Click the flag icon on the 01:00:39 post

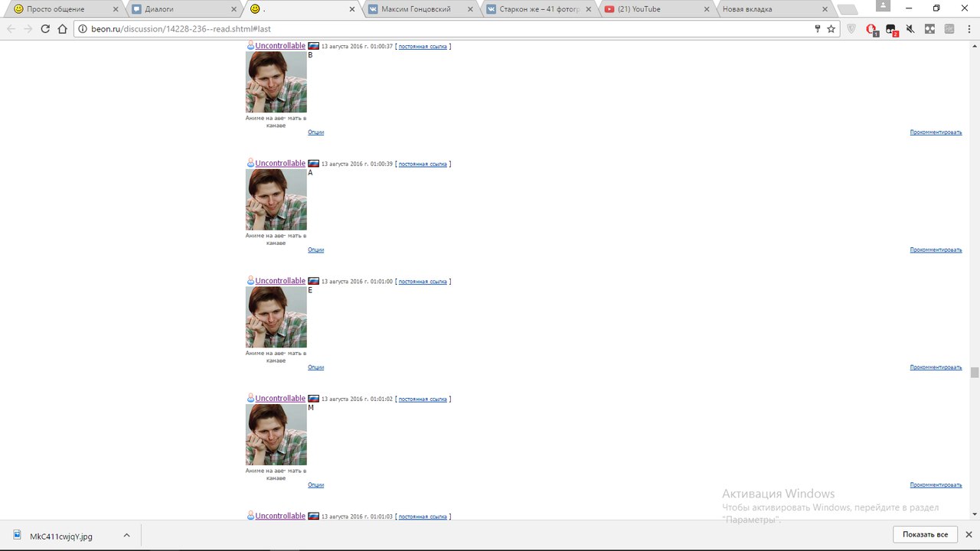point(313,164)
